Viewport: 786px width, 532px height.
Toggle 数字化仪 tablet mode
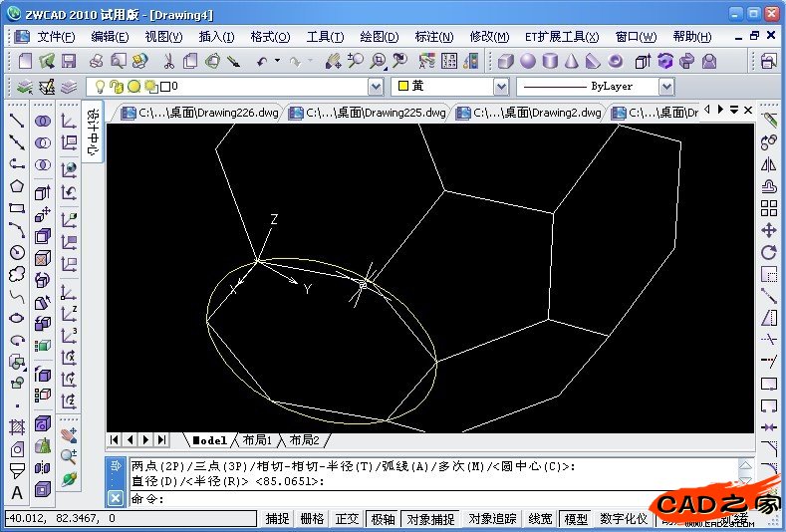[624, 519]
